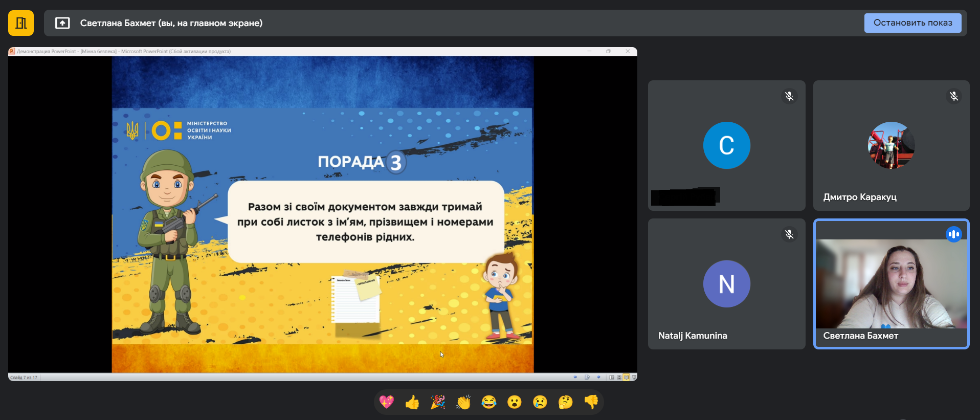Screen dimensions: 980x420
Task: Open the slide show options menu icon
Action: click(x=587, y=378)
